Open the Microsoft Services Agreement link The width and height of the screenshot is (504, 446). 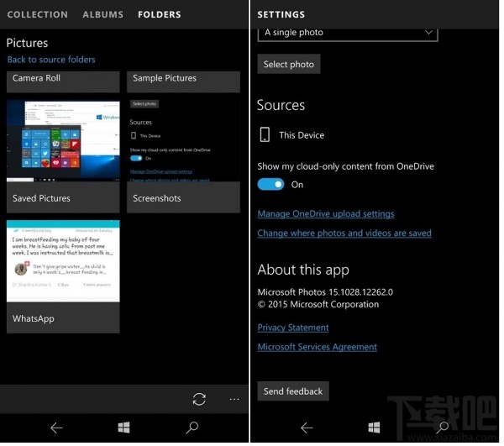tap(318, 347)
